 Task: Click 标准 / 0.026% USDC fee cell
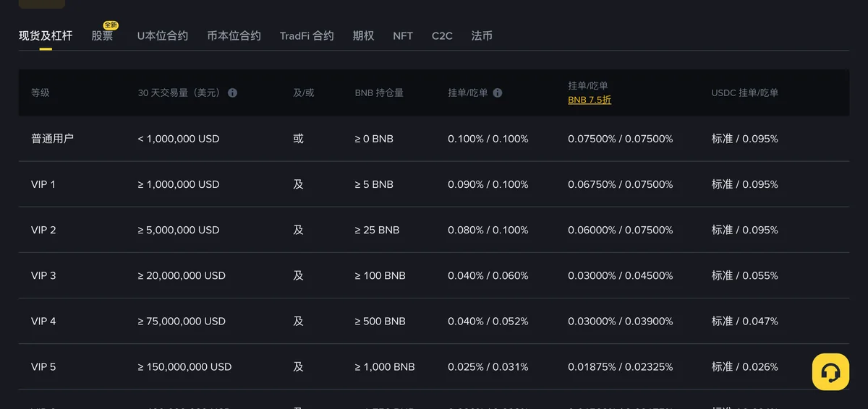tap(745, 366)
